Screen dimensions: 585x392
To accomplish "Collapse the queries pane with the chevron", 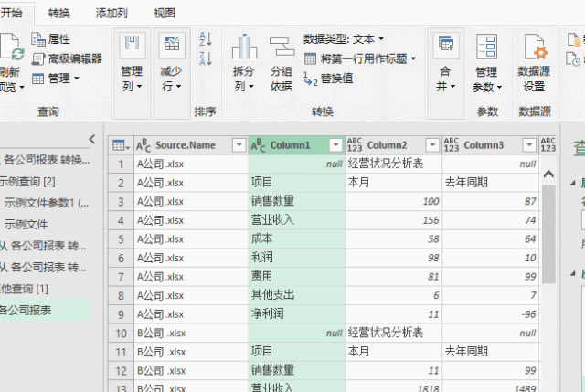I will point(91,139).
